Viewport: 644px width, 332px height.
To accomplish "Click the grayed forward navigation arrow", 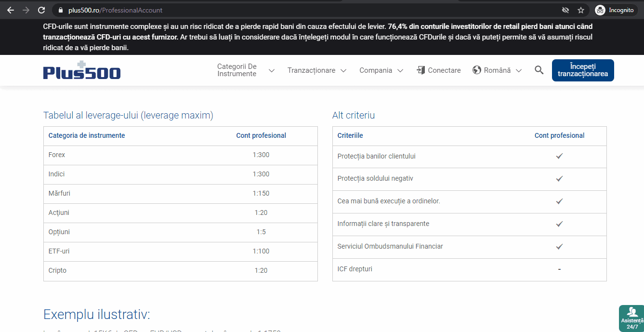I will pyautogui.click(x=26, y=10).
